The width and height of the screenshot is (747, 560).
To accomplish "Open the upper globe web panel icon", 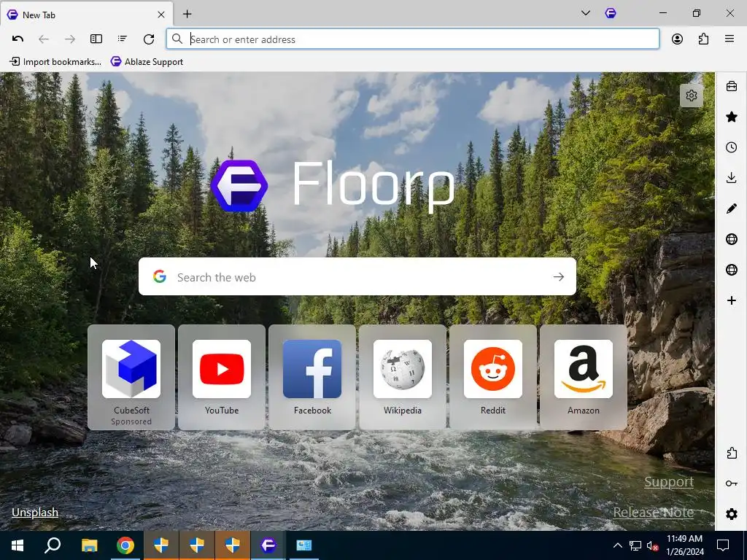I will 731,239.
